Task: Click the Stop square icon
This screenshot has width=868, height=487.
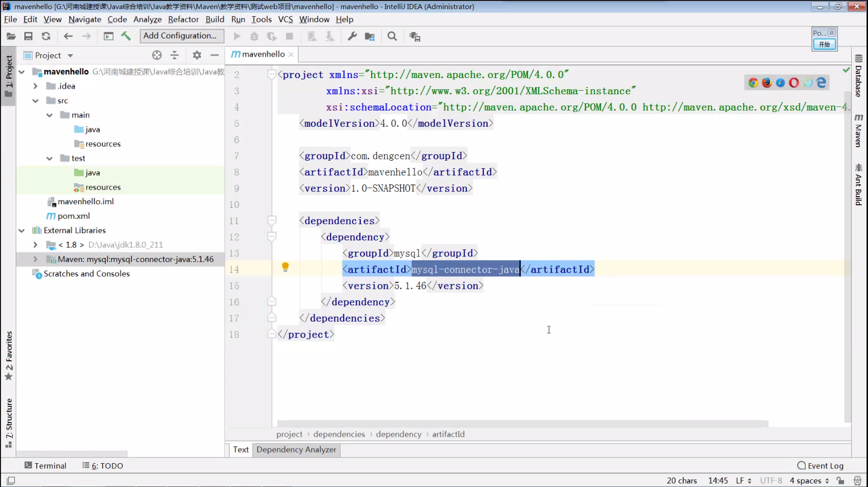Action: (289, 36)
